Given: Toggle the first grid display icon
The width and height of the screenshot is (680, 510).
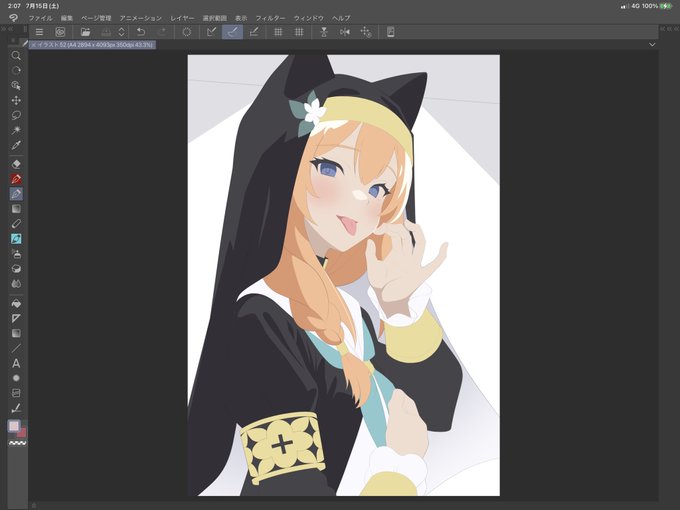Looking at the screenshot, I should (278, 32).
